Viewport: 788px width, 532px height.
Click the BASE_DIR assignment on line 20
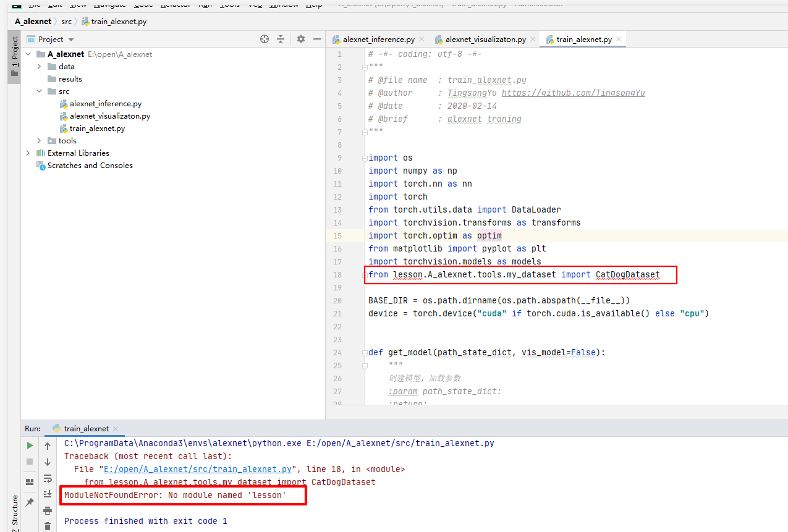pyautogui.click(x=499, y=300)
